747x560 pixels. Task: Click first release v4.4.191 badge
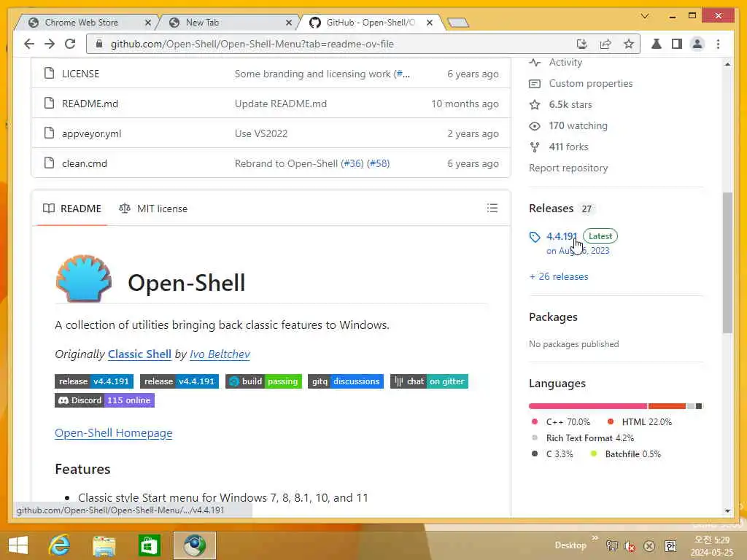tap(94, 381)
